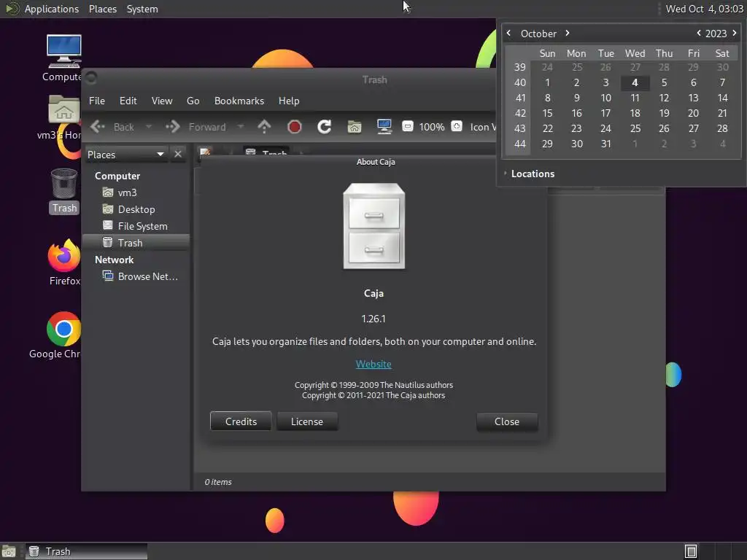Screen dimensions: 747x560
Task: Select Trash in Places sidebar
Action: 136,243
